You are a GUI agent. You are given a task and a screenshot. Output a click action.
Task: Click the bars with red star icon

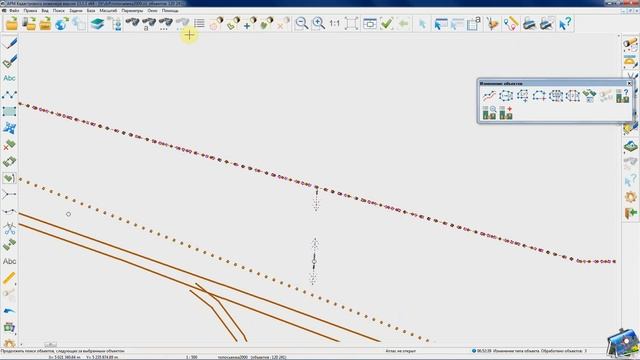[506, 113]
